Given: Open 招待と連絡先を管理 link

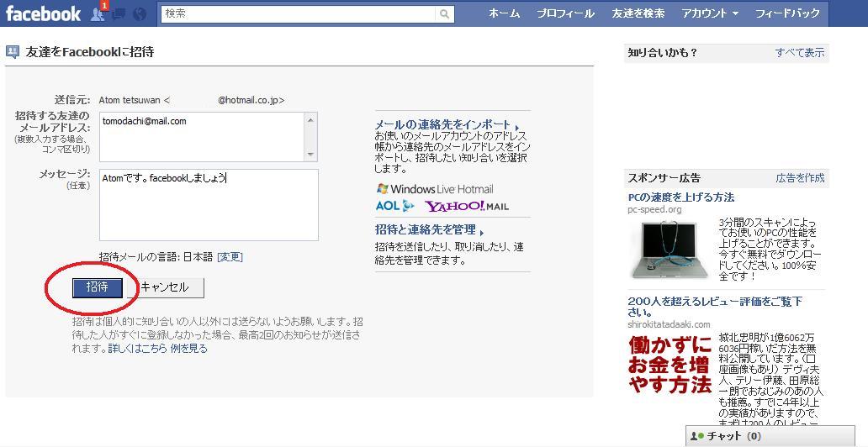Looking at the screenshot, I should coord(429,230).
